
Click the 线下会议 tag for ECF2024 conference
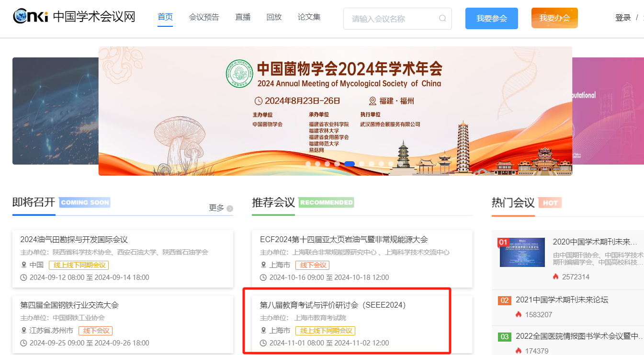(312, 265)
